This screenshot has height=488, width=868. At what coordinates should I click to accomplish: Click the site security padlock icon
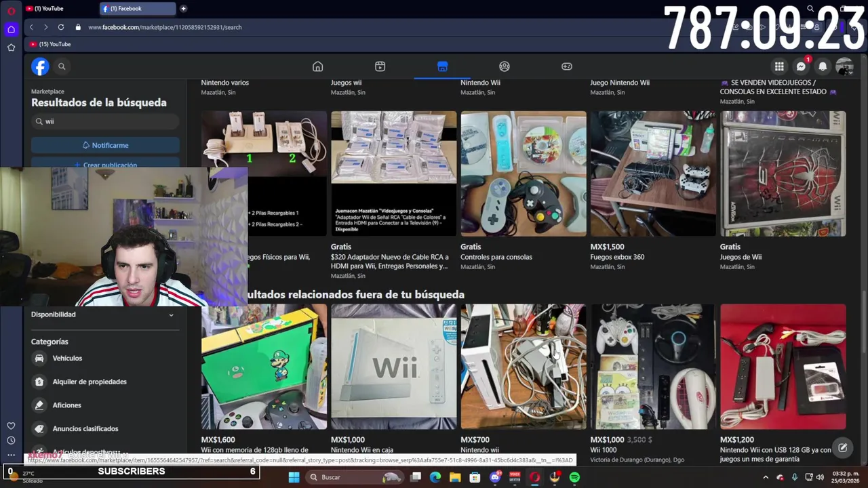pos(78,27)
